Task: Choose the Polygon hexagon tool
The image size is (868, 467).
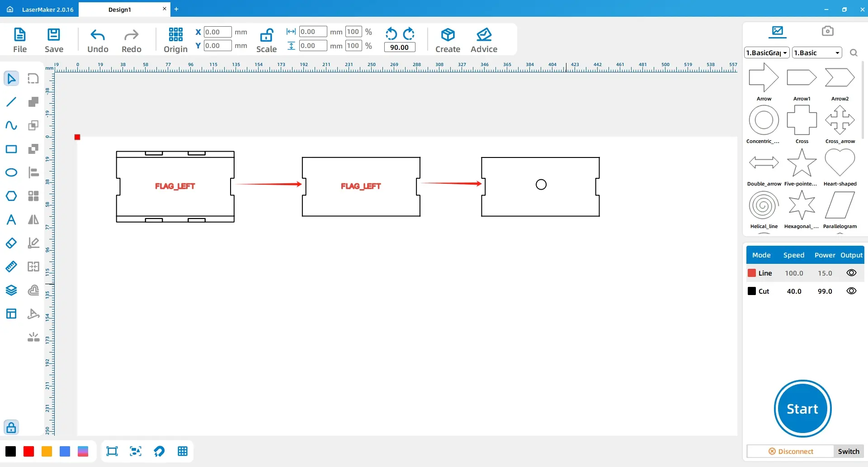Action: pos(11,196)
